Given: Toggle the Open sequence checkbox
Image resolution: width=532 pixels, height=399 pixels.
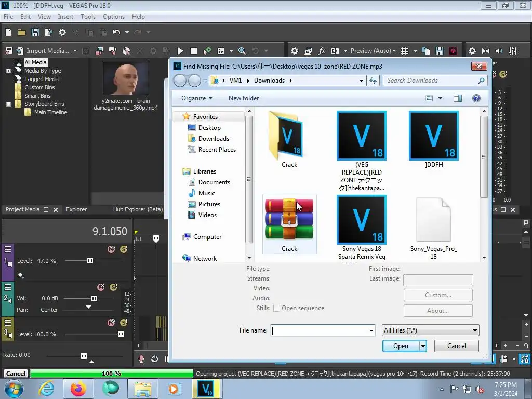Looking at the screenshot, I should point(276,309).
